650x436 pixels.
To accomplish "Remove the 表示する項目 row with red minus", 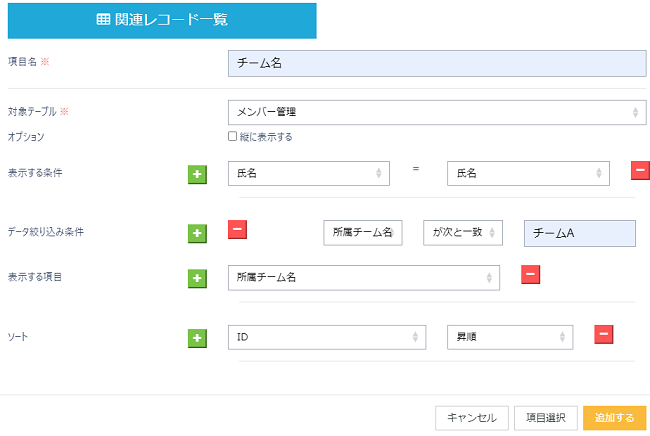I will pyautogui.click(x=531, y=274).
